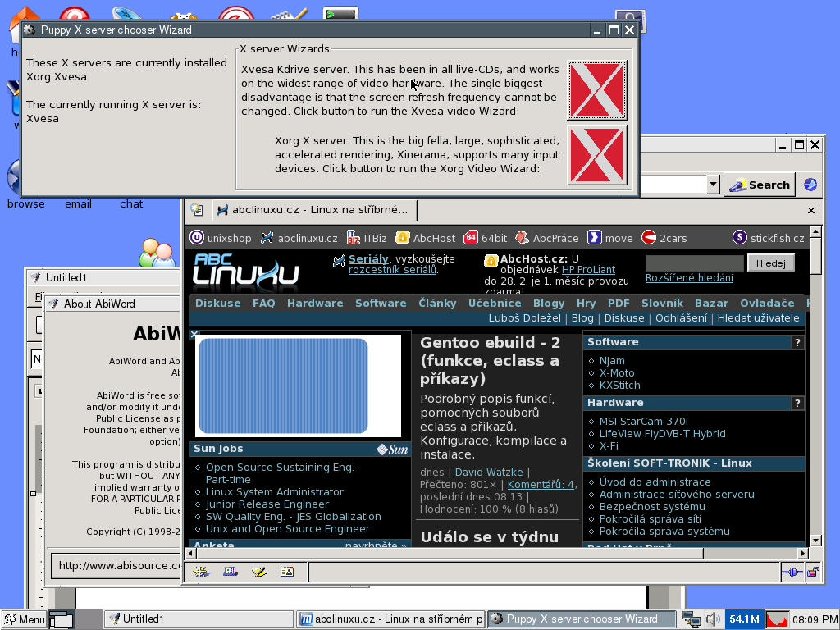Viewport: 840px width, 630px height.
Task: Open the 2cars bookmark
Action: pyautogui.click(x=664, y=238)
